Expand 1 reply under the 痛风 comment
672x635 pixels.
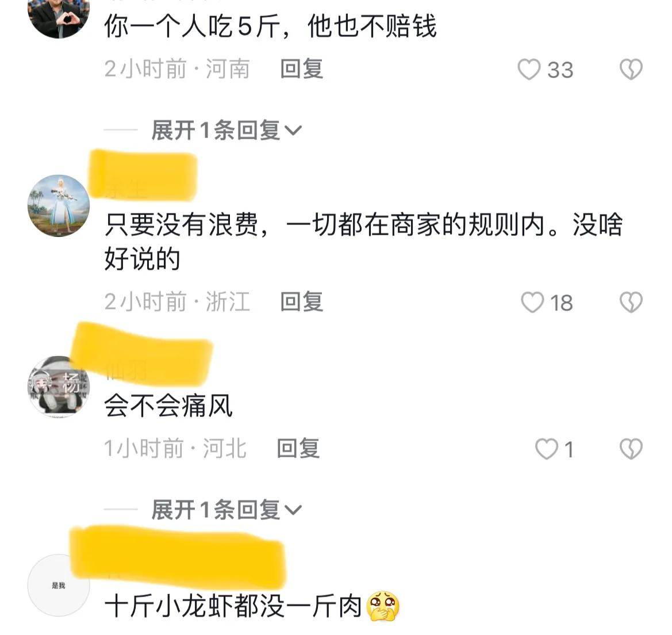226,510
